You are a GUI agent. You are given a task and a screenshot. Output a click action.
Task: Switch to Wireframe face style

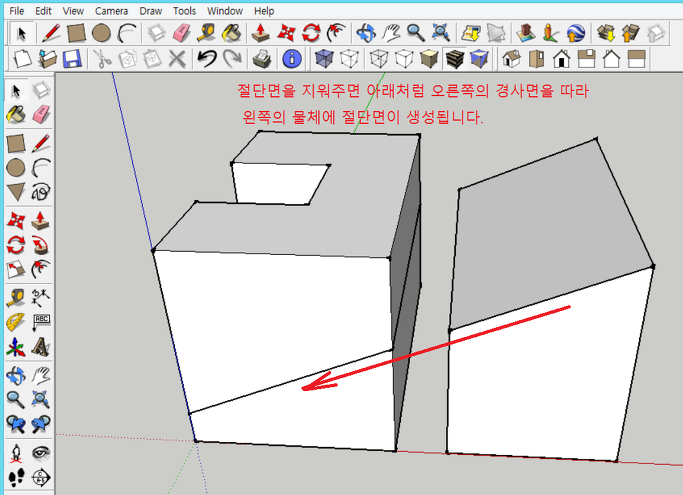click(379, 59)
